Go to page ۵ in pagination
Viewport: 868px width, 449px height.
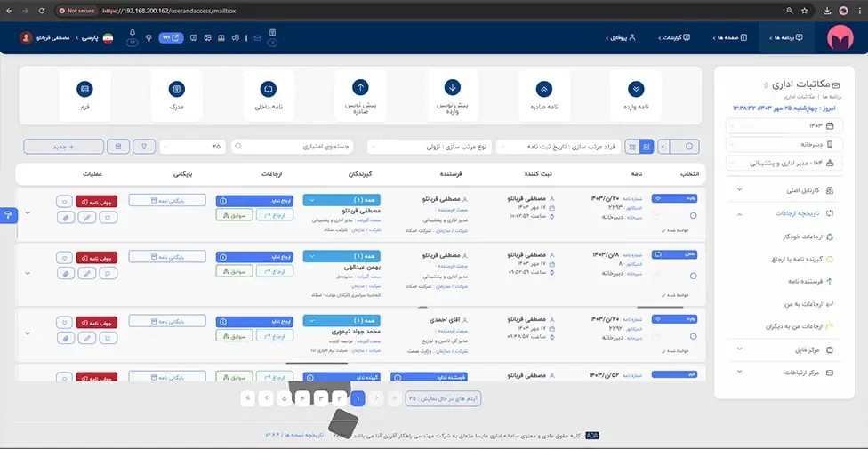(285, 398)
